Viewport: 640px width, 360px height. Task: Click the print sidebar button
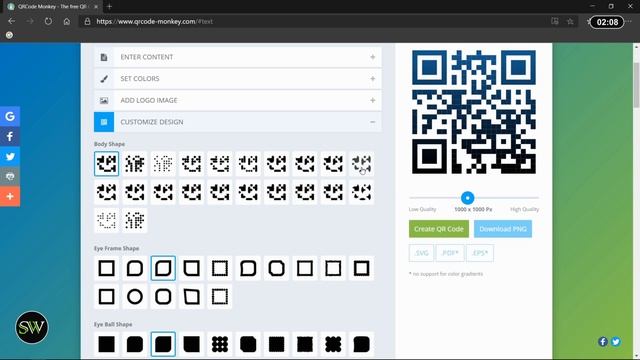10,176
